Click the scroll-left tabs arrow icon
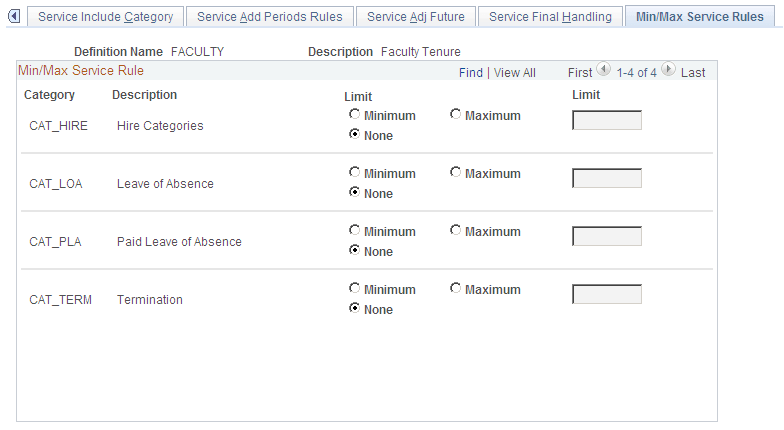The height and width of the screenshot is (430, 784). pos(14,16)
